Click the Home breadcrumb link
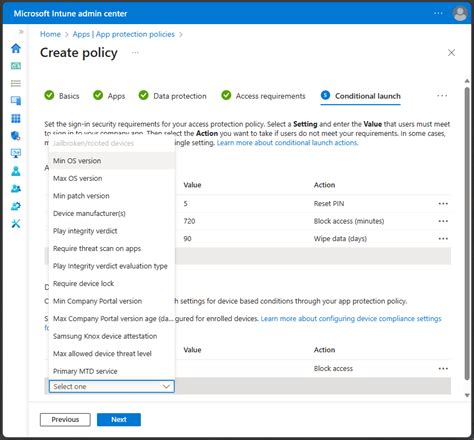Screen dimensions: 474x440 (x=50, y=34)
